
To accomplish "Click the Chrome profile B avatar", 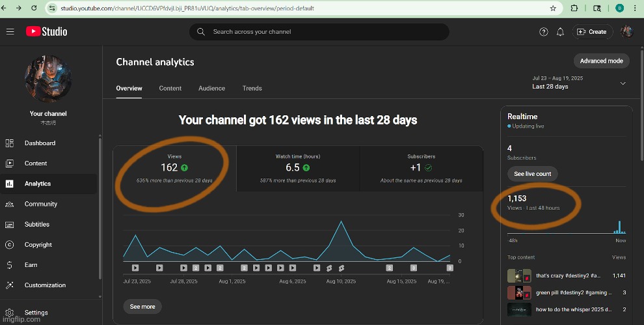I will coord(619,8).
